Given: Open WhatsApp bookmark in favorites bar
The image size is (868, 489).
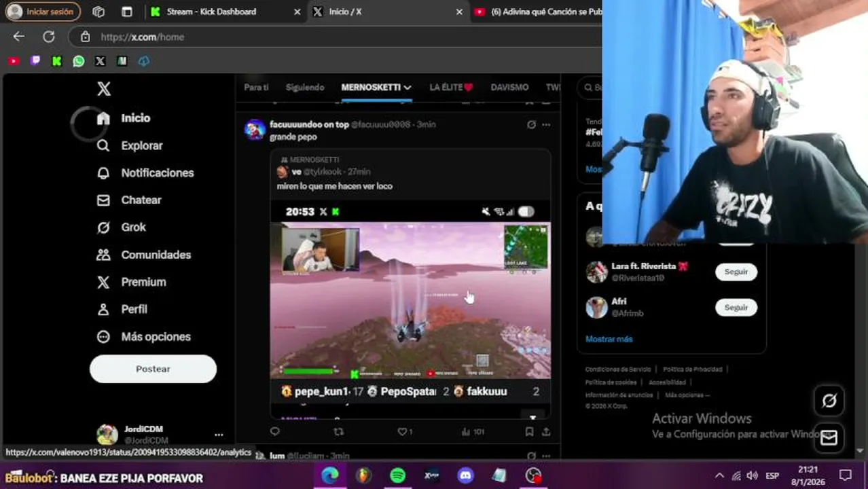Looking at the screenshot, I should pyautogui.click(x=79, y=61).
